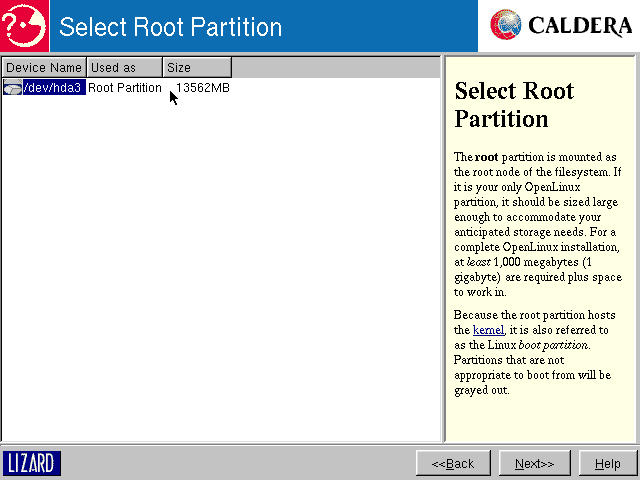Screen dimensions: 640x480
Task: Click the help panel heading Select Root Partition
Action: pyautogui.click(x=514, y=105)
